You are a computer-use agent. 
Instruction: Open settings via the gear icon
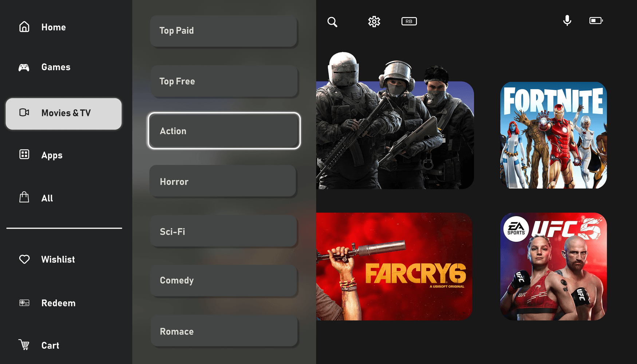tap(374, 21)
